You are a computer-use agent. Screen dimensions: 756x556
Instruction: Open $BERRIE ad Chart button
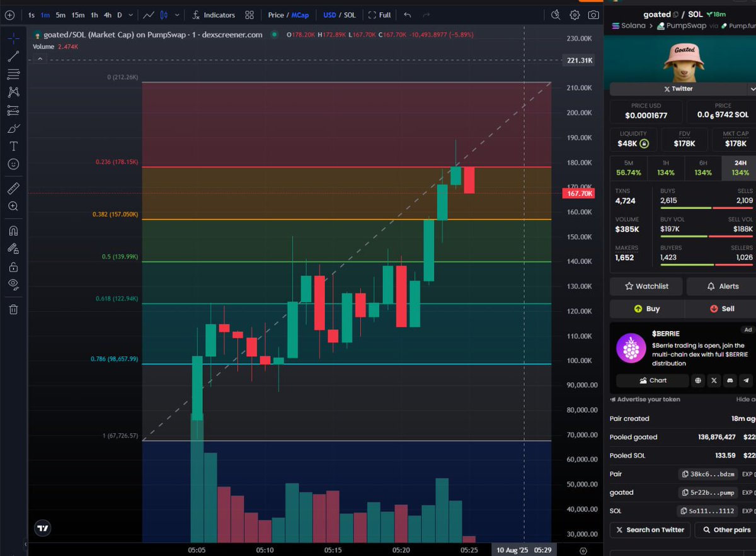coord(653,380)
